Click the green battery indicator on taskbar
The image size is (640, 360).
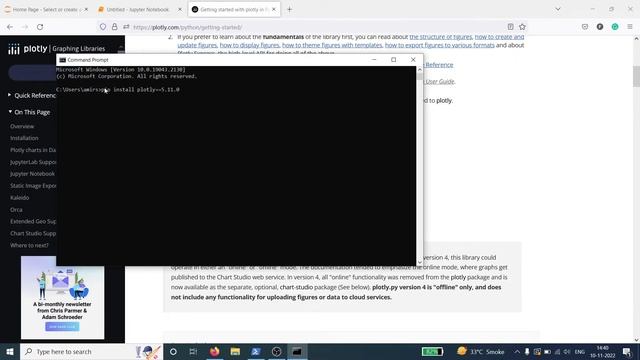coord(432,351)
